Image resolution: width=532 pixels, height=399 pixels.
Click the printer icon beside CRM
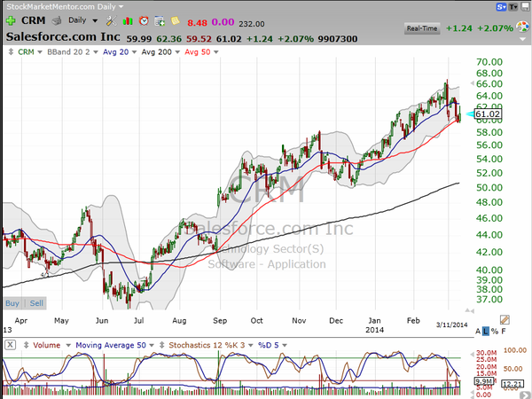tap(57, 21)
